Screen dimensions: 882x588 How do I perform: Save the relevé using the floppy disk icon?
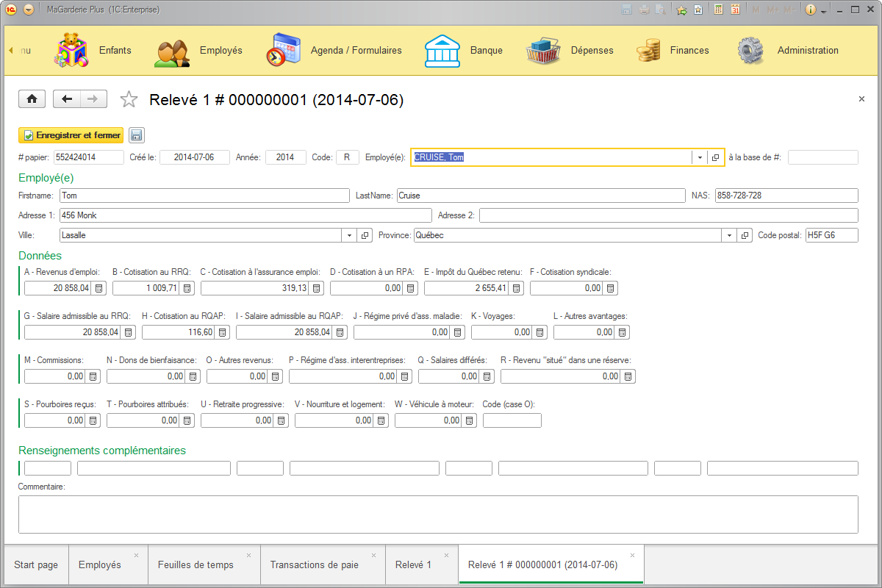137,135
